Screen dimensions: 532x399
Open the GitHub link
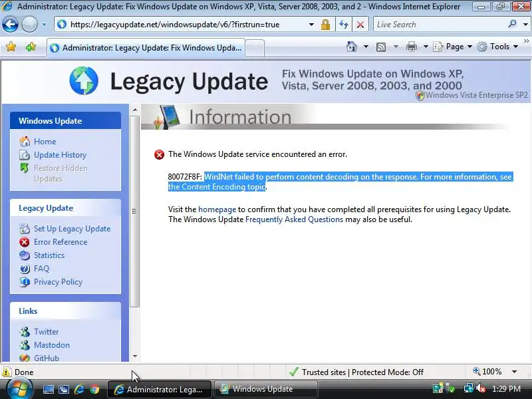click(46, 358)
